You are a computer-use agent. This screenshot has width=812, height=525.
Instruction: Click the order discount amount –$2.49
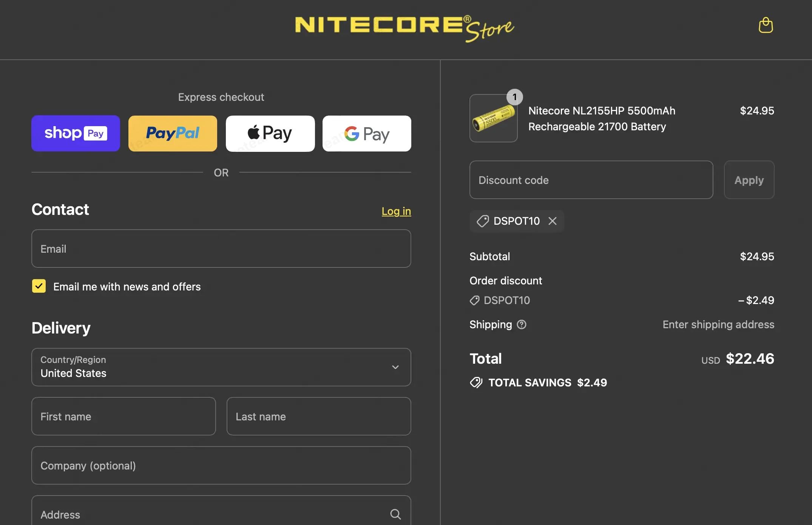(x=756, y=300)
